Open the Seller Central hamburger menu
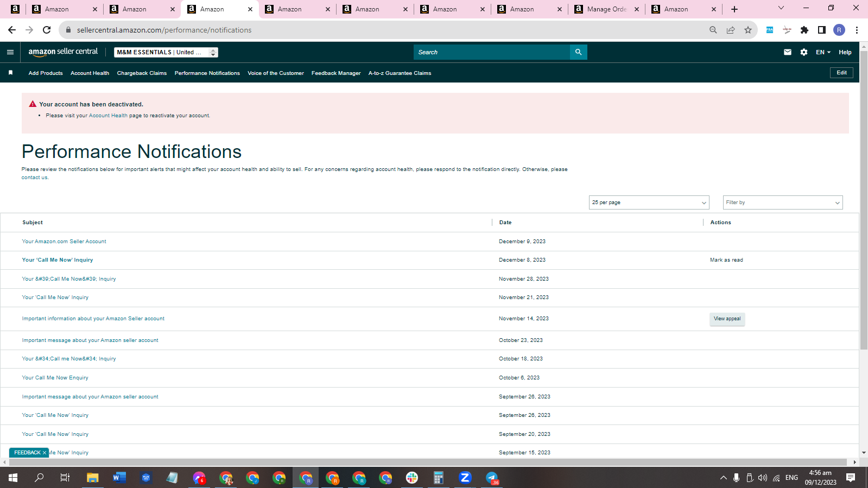868x488 pixels. coord(10,52)
